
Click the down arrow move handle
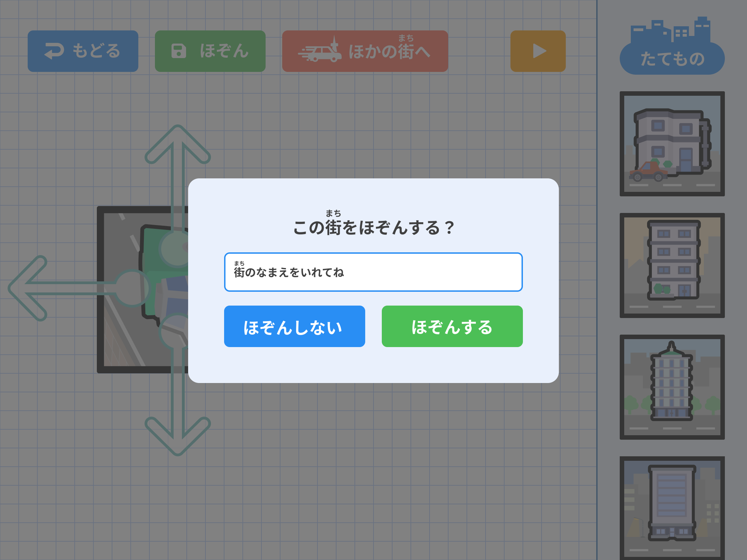(x=178, y=436)
